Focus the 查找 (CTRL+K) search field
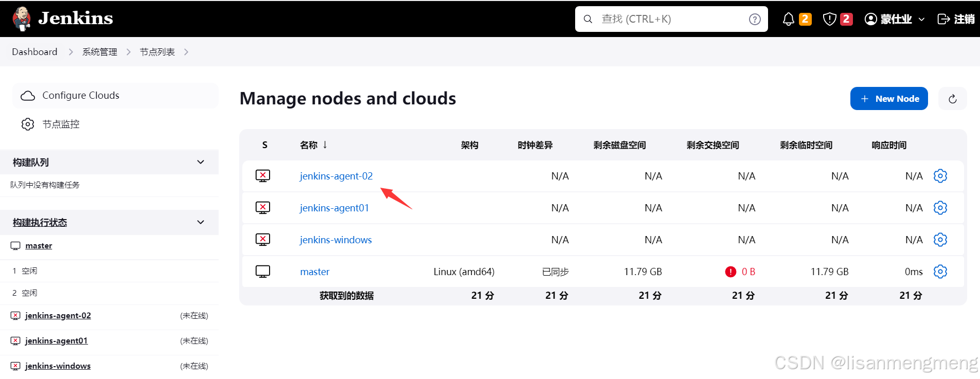Screen dimensions: 980x379 pyautogui.click(x=671, y=19)
